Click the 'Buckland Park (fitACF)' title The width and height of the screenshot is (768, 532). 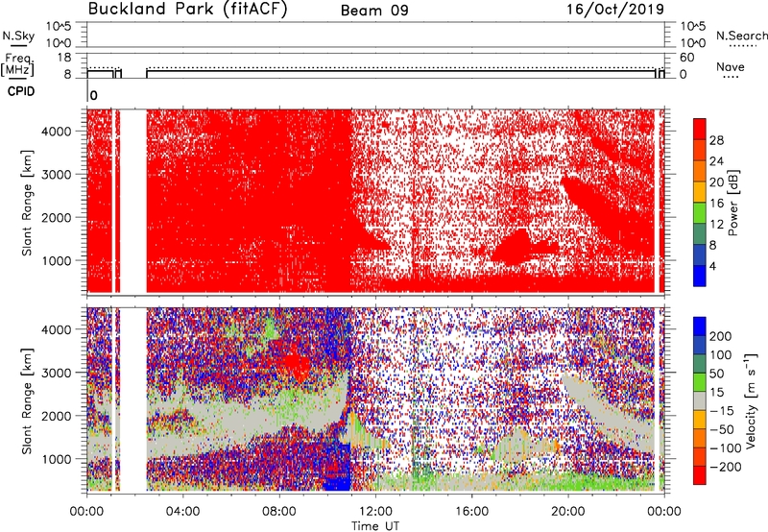coord(187,10)
